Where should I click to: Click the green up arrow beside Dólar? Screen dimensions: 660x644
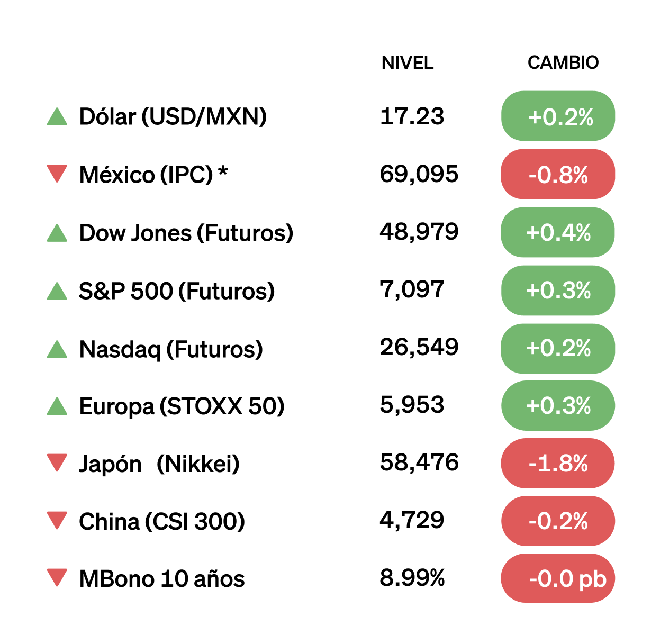pos(57,117)
